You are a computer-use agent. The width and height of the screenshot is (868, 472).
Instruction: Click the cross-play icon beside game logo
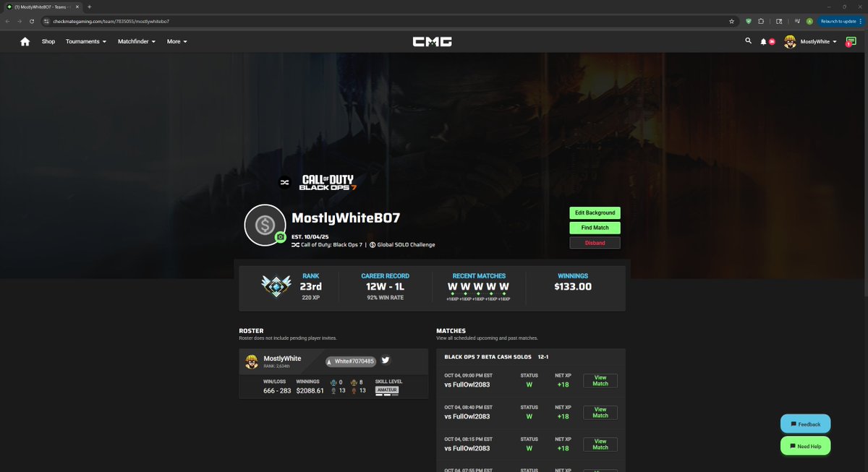[x=284, y=182]
